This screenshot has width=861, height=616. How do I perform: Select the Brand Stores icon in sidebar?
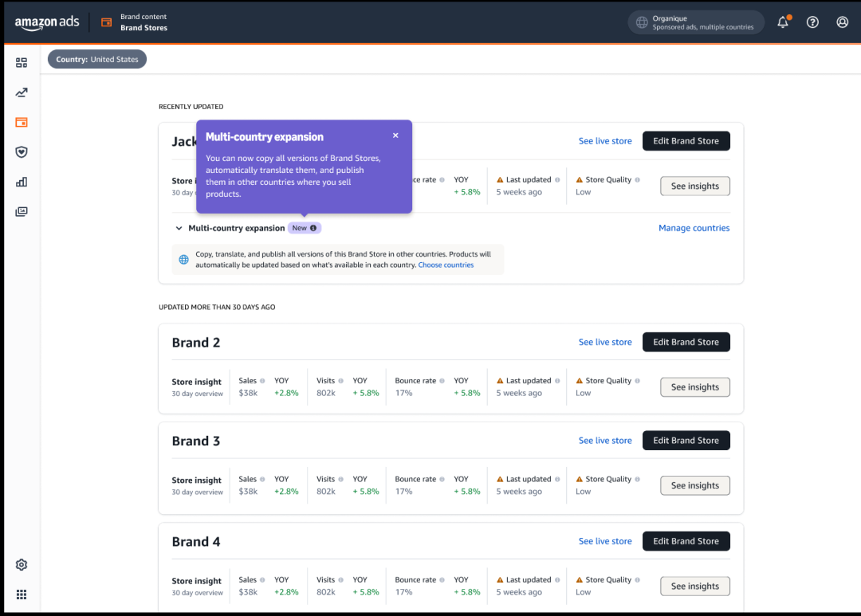(x=22, y=123)
